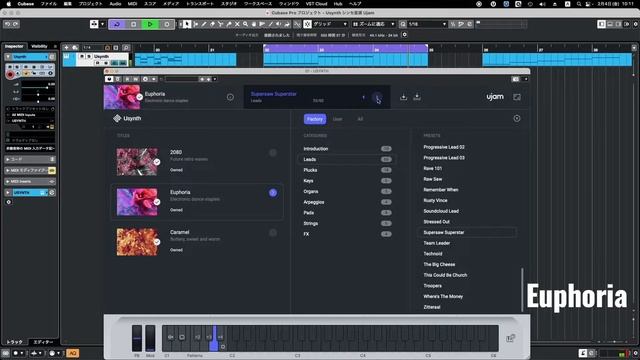This screenshot has width=640, height=360.
Task: Click the Record button in transport
Action: (167, 24)
